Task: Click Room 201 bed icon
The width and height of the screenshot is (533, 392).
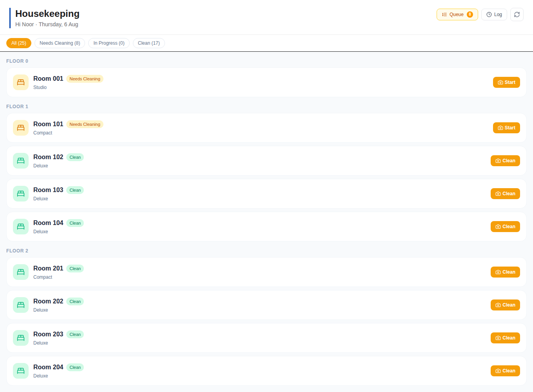Action: click(x=21, y=272)
